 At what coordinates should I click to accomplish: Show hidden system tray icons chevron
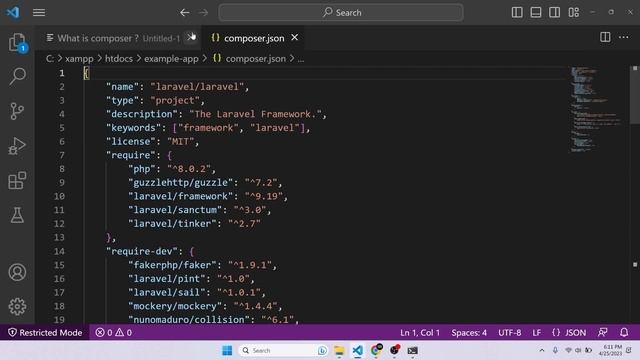[542, 350]
